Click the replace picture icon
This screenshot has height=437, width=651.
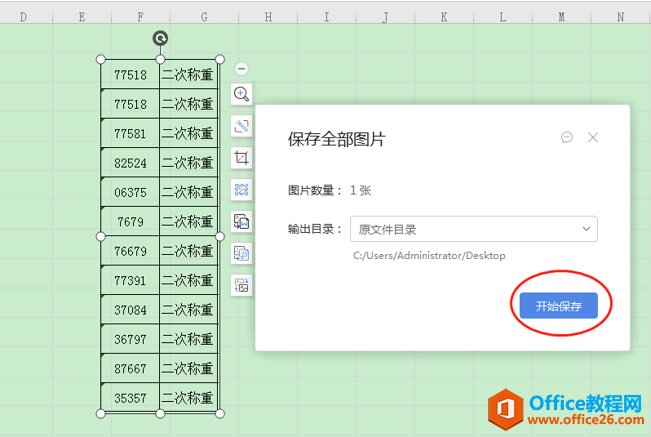[x=241, y=286]
